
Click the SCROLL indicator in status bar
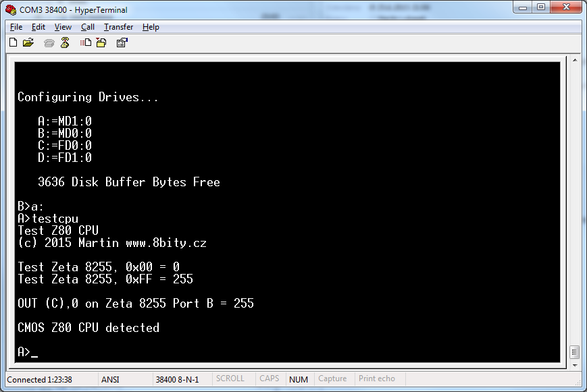pyautogui.click(x=230, y=379)
